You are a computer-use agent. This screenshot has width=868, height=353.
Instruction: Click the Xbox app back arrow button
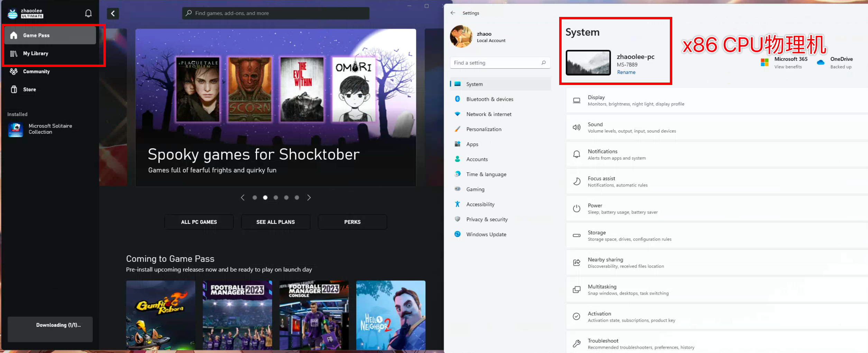tap(113, 13)
